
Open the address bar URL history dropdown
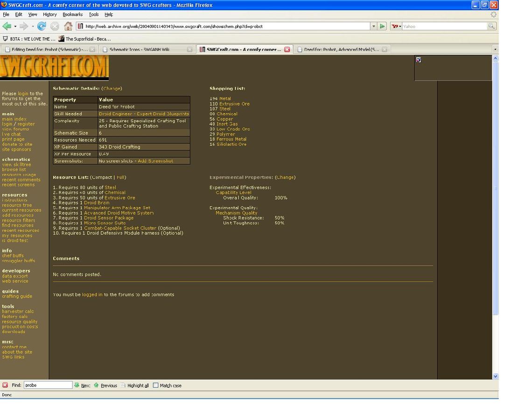tap(373, 26)
